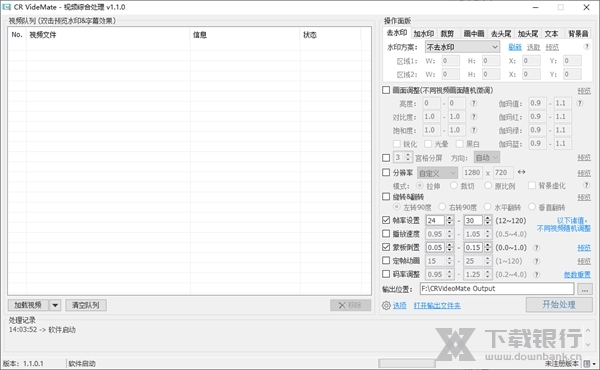The width and height of the screenshot is (600, 370).
Task: Open the arrow dropdown next to 加载视频
Action: pyautogui.click(x=55, y=305)
